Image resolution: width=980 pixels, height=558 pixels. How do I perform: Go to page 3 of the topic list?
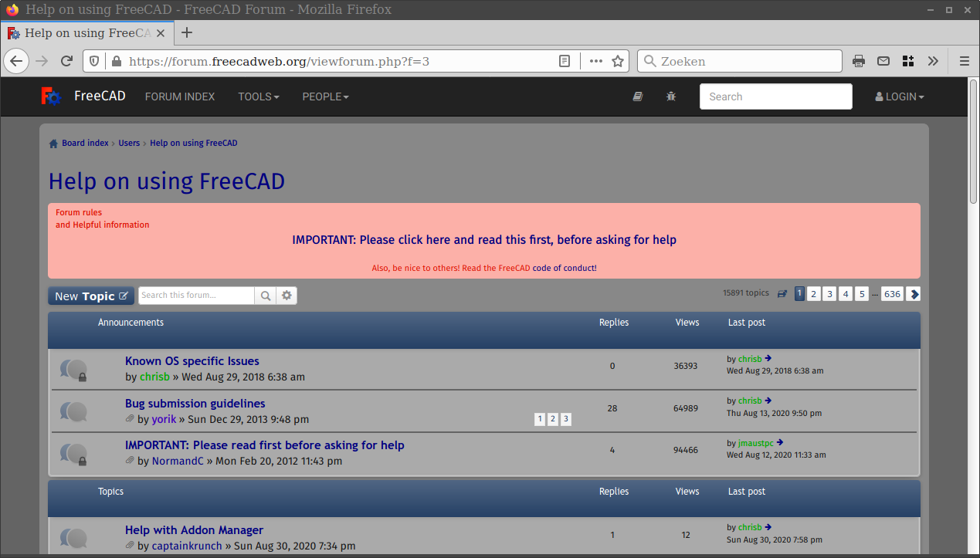click(829, 294)
